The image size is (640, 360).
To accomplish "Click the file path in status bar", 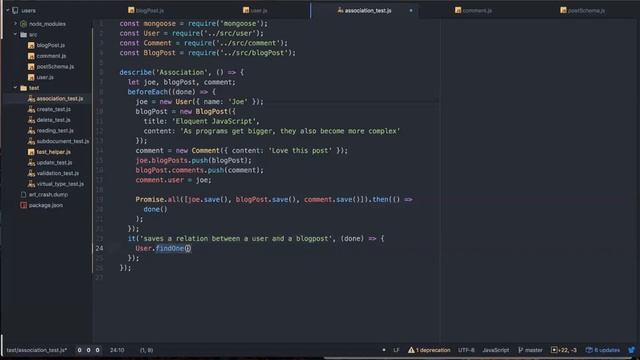I will click(37, 350).
